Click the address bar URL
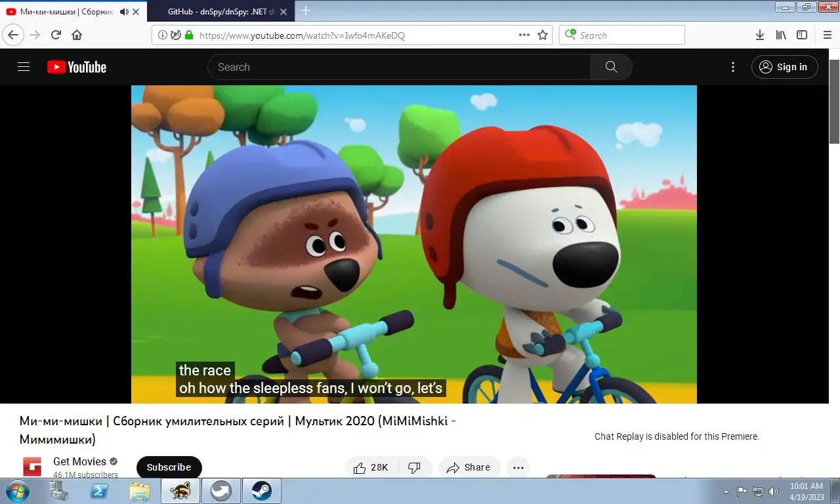 coord(302,35)
